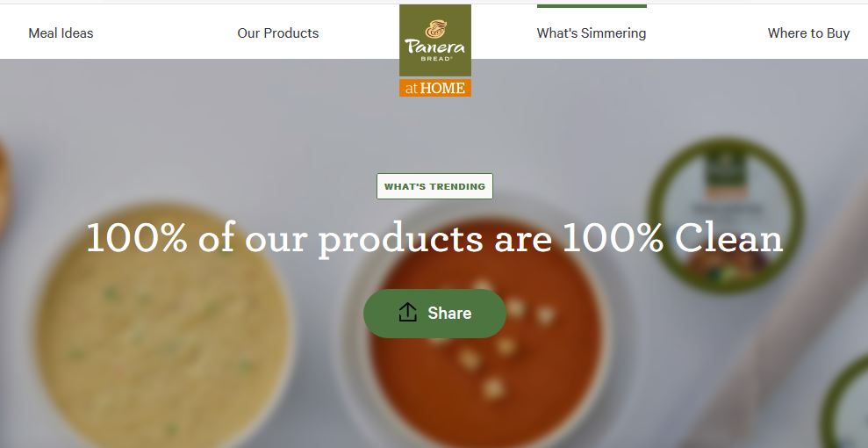The image size is (868, 448).
Task: Select the WHAT'S TRENDING tag
Action: [x=434, y=186]
